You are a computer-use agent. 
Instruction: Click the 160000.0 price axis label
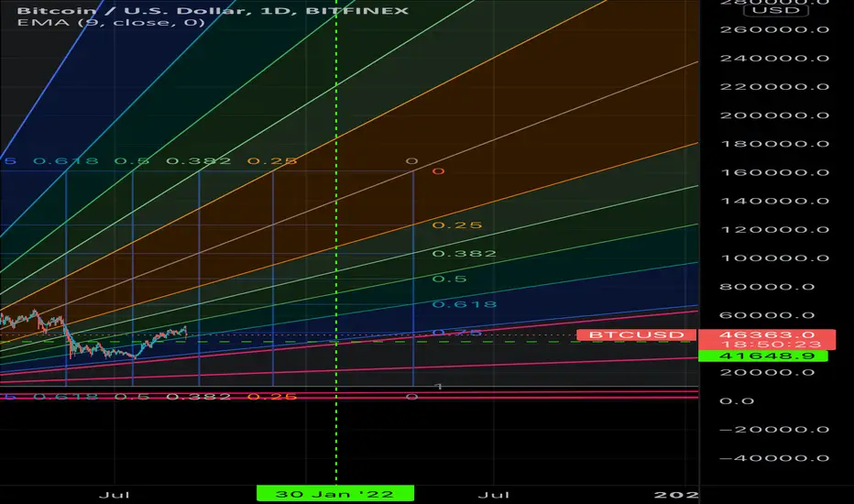774,172
